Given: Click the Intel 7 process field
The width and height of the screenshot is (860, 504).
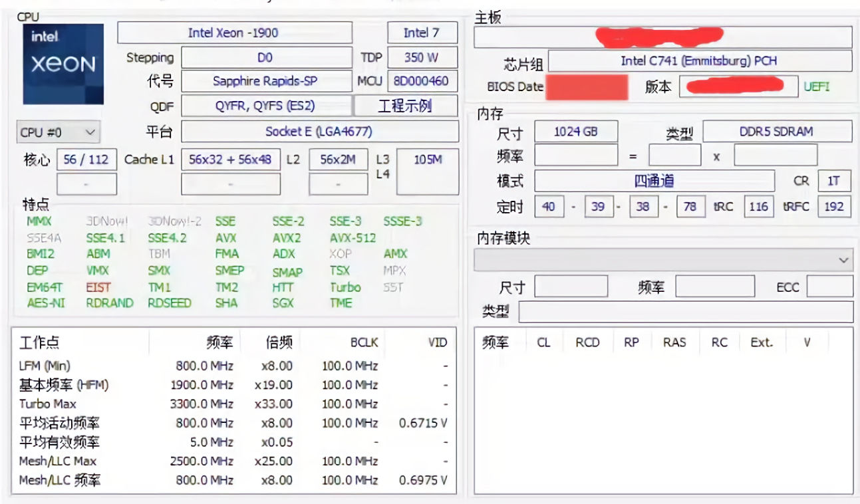Looking at the screenshot, I should click(x=420, y=32).
